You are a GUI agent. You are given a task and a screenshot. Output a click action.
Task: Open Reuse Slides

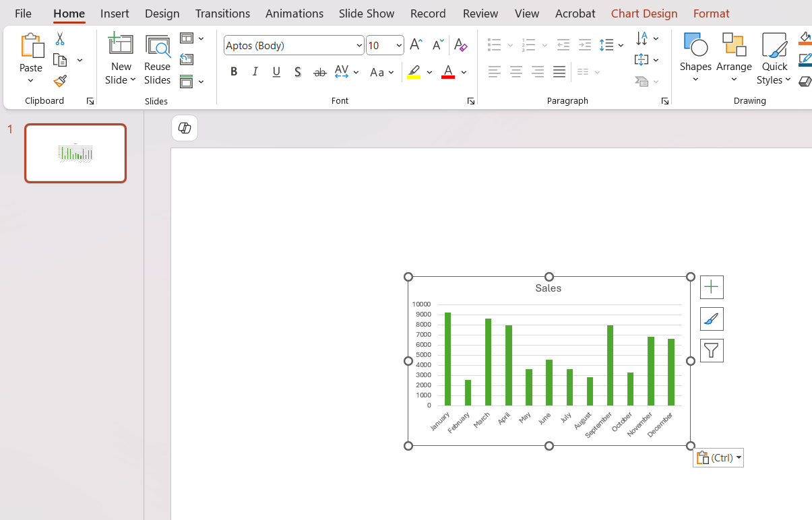pyautogui.click(x=157, y=59)
